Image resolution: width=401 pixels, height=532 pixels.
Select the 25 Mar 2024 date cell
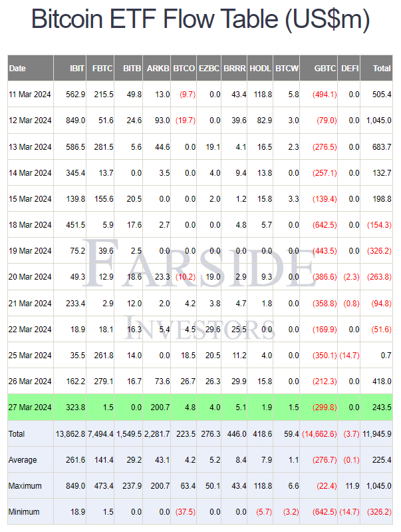pyautogui.click(x=30, y=356)
